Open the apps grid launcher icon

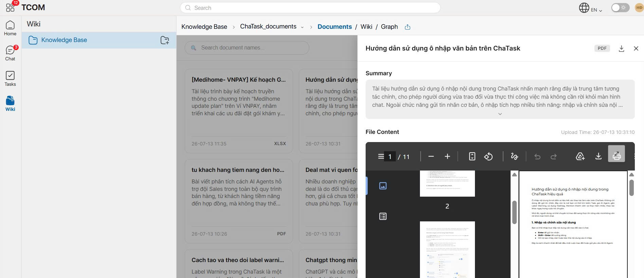coord(10,7)
